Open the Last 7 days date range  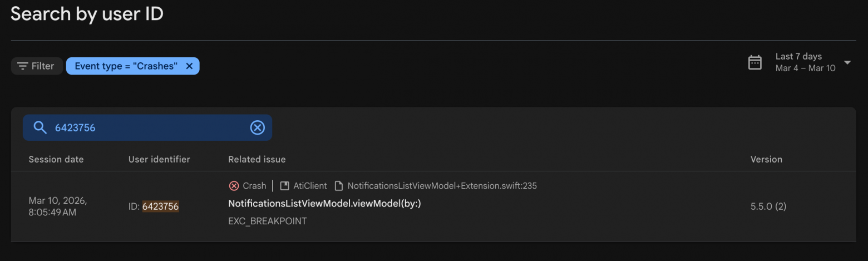(798, 57)
